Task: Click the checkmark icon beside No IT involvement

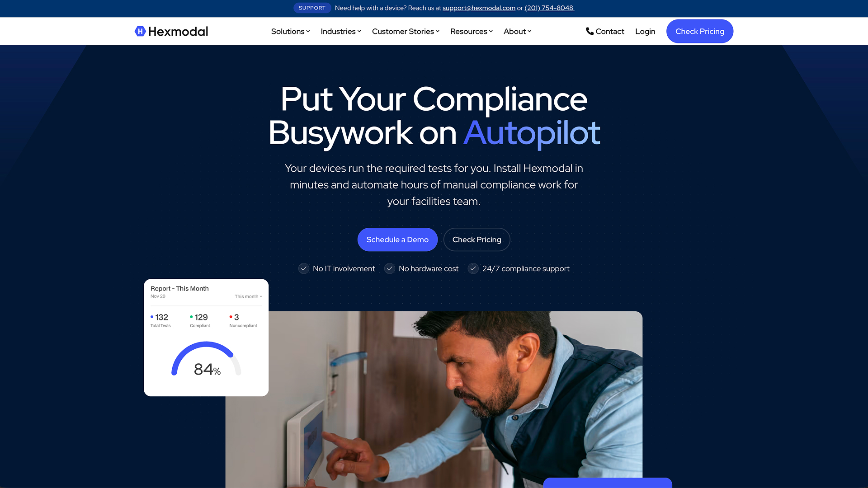Action: coord(304,268)
